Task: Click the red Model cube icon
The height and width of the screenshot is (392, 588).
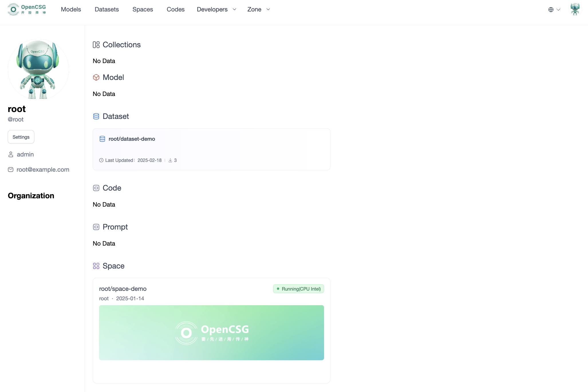Action: coord(96,77)
